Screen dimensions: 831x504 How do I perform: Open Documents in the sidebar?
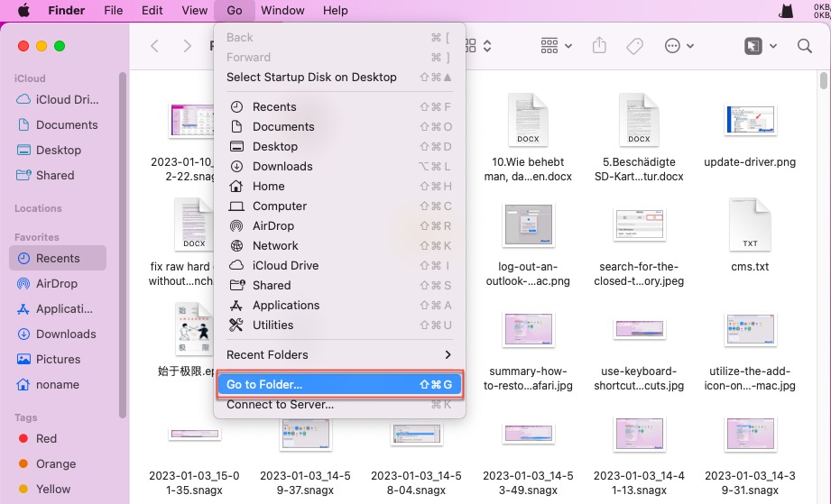58,125
